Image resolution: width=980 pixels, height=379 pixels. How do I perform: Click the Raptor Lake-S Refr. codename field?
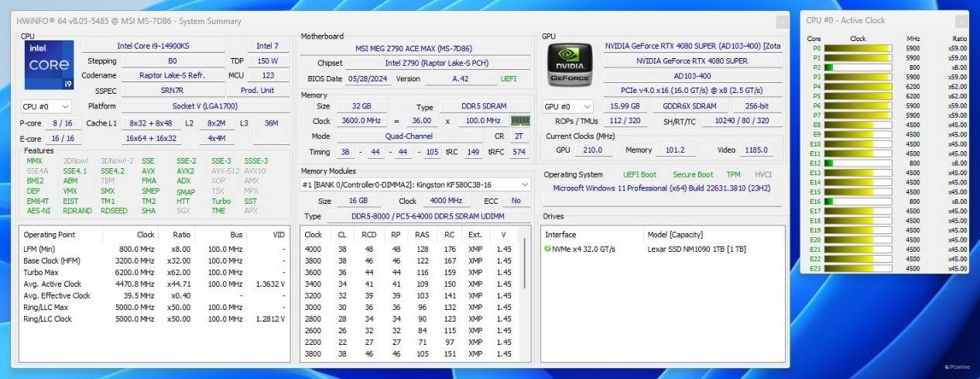click(x=172, y=75)
